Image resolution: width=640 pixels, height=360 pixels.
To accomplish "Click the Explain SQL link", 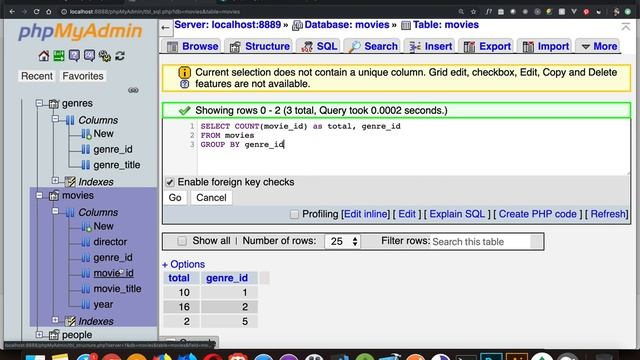I will (457, 214).
